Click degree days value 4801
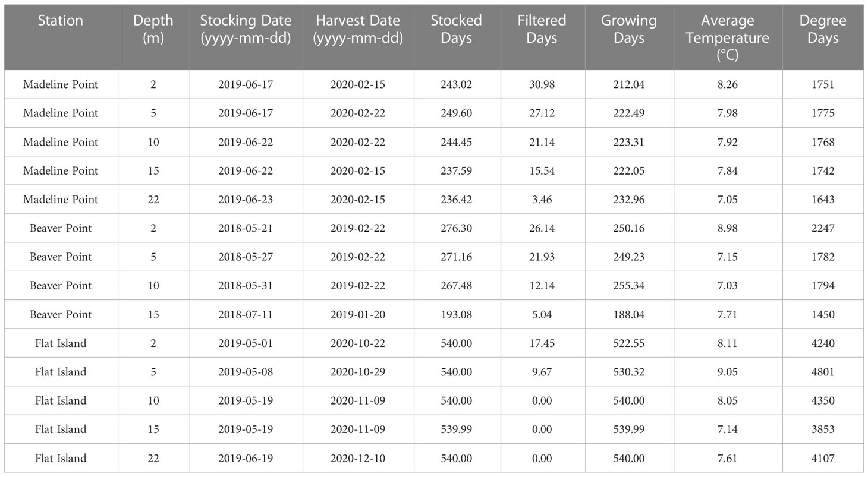Screen dimensions: 868x477 pyautogui.click(x=823, y=372)
